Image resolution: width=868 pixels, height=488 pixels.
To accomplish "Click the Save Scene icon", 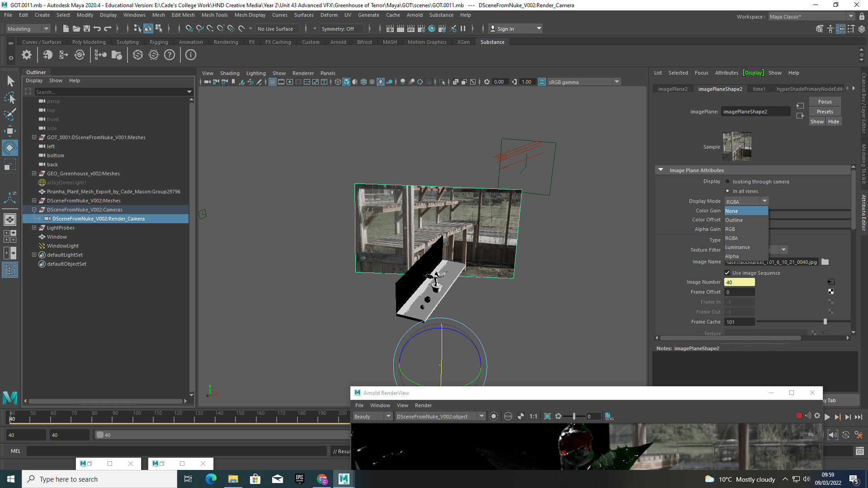I will [87, 28].
